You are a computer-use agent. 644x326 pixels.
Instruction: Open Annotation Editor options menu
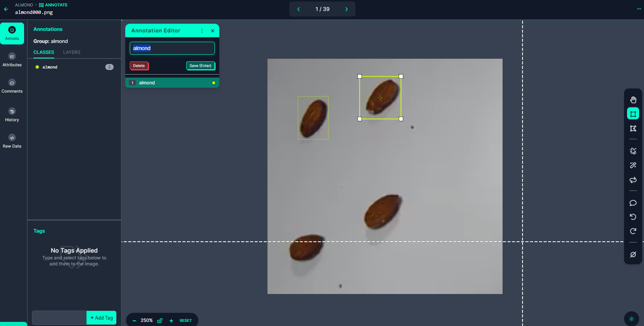(202, 31)
